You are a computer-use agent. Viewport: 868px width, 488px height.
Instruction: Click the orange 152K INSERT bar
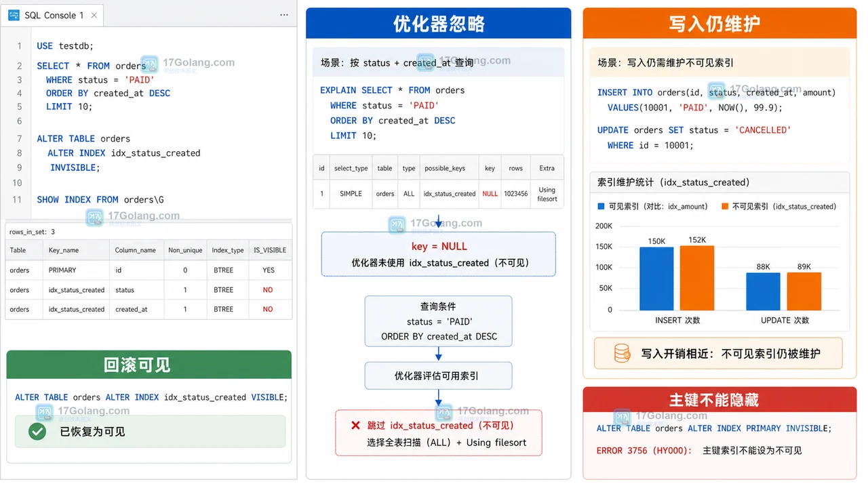697,278
